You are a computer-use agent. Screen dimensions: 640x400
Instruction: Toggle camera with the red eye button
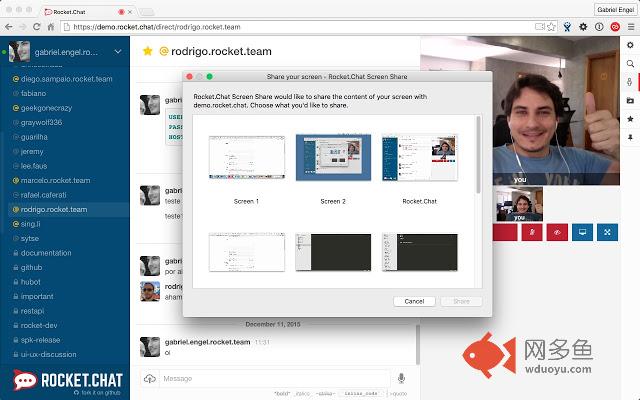point(558,232)
